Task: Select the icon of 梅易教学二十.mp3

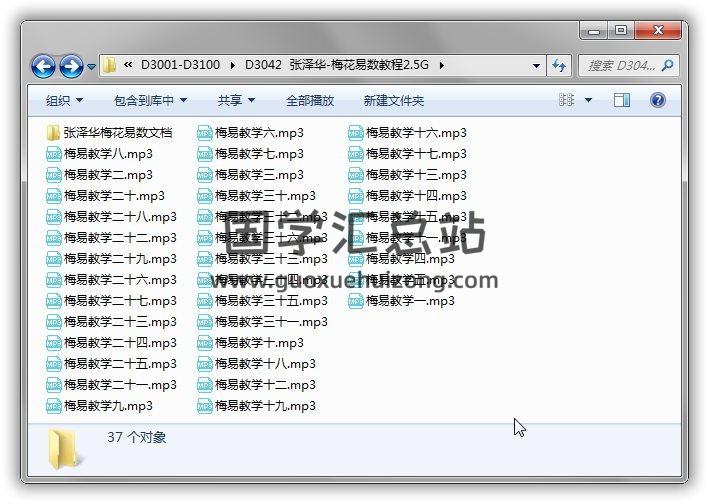Action: pyautogui.click(x=53, y=196)
